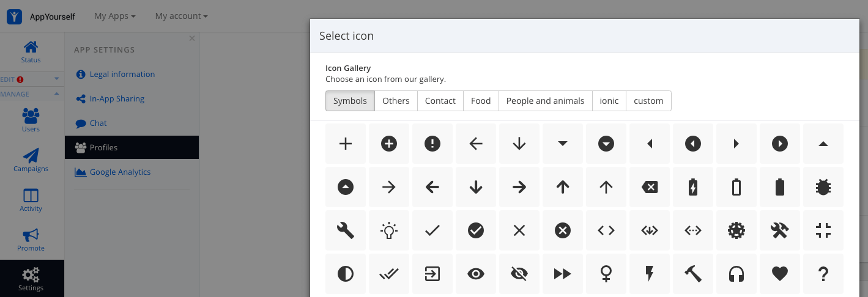Open the ionic icon tab

609,101
